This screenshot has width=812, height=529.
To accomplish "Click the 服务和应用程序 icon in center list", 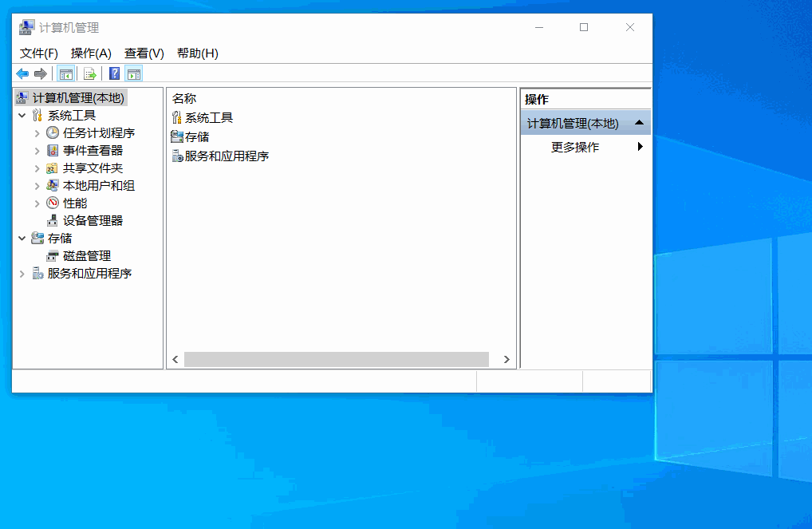I will (x=177, y=156).
